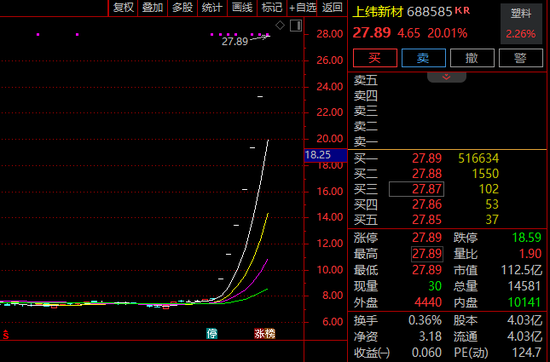Expand order book with red double-chevron
Image resolution: width=550 pixels, height=362 pixels.
pyautogui.click(x=447, y=77)
